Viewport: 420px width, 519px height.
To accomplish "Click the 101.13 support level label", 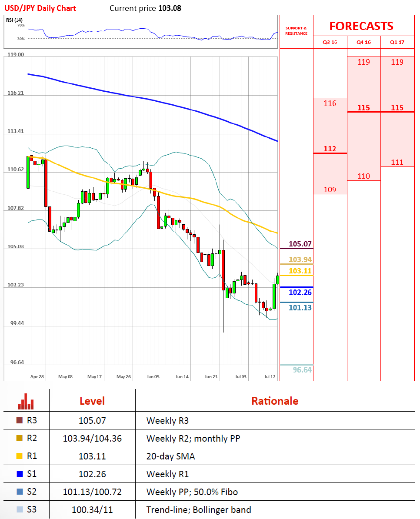I will [300, 307].
